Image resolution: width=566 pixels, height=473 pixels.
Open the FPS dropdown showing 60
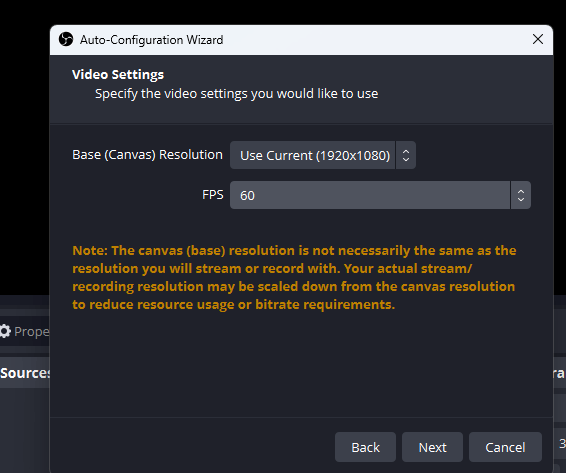(380, 195)
